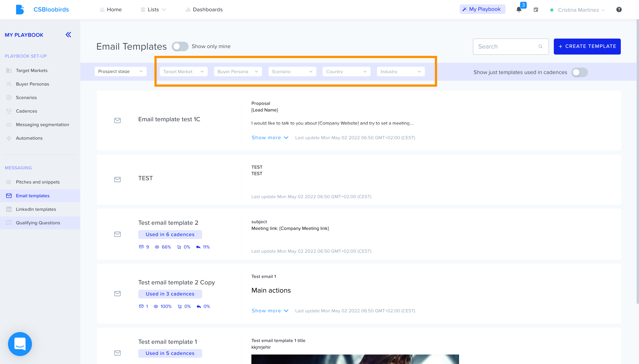The image size is (639, 364).
Task: Expand the Lists menu
Action: pyautogui.click(x=153, y=10)
